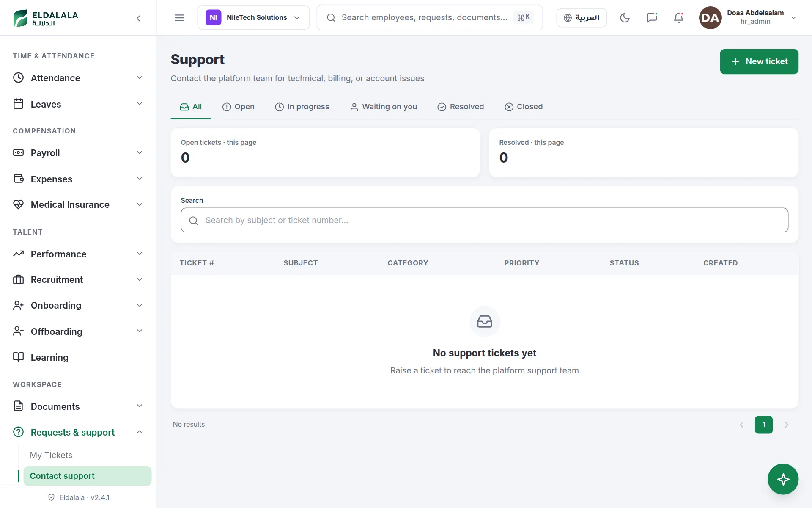Open the NileTech Solutions company dropdown
Image resolution: width=812 pixels, height=508 pixels.
pos(253,18)
